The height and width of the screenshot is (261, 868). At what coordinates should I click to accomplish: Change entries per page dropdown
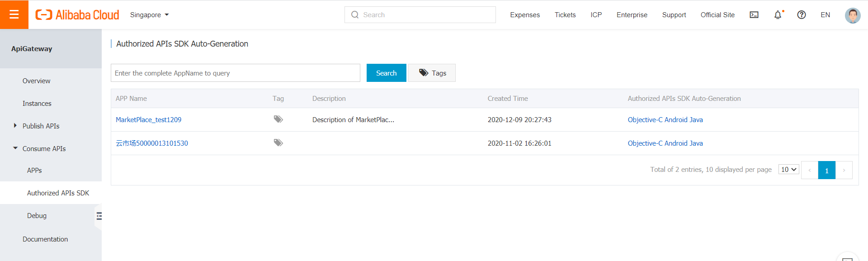point(789,170)
